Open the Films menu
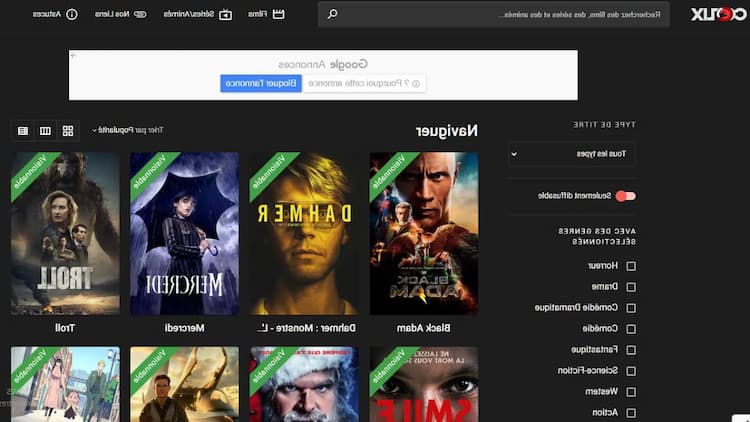 click(x=266, y=14)
